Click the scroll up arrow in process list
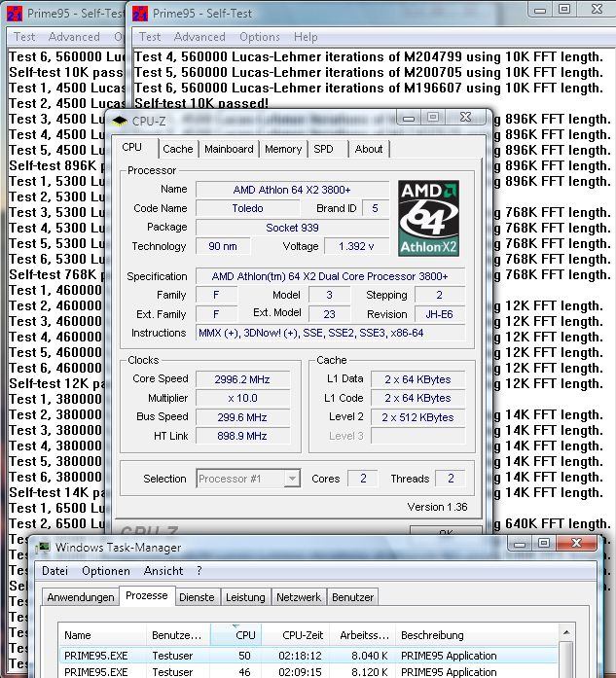The height and width of the screenshot is (678, 616). click(566, 632)
